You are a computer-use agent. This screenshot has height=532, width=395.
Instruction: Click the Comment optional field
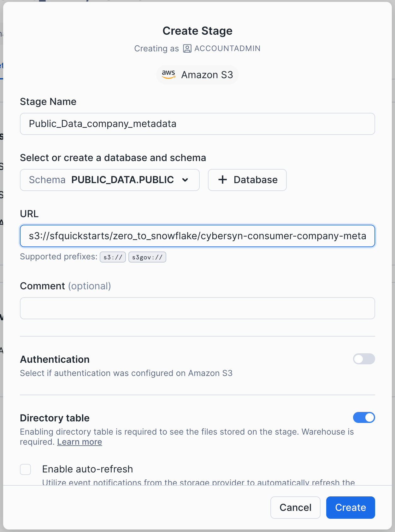(197, 308)
